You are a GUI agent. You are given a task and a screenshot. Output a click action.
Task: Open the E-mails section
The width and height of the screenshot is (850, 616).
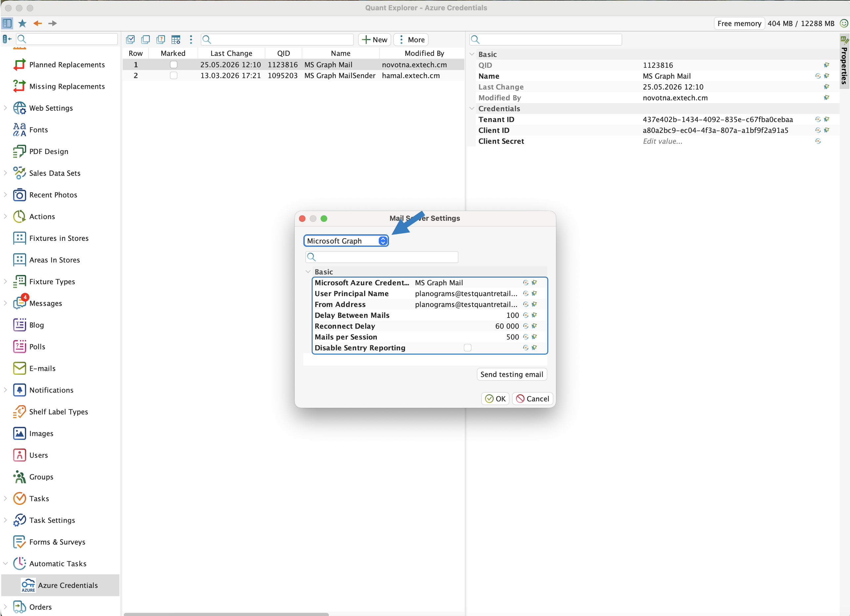pos(42,369)
